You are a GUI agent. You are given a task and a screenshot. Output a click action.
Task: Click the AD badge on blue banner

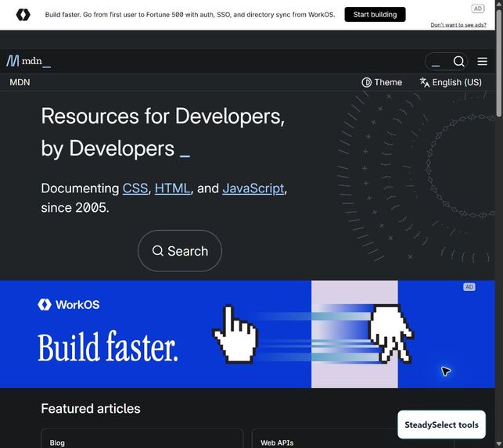click(x=469, y=287)
